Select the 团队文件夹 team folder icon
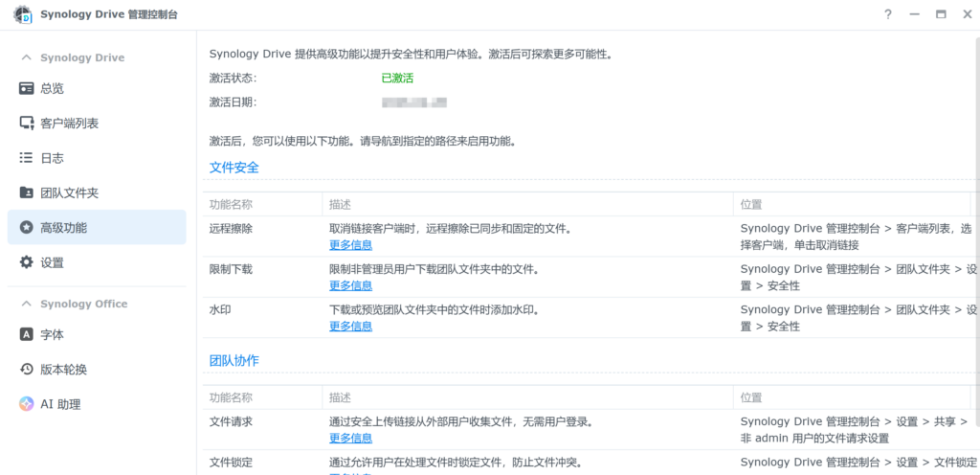This screenshot has height=475, width=980. pyautogui.click(x=27, y=192)
